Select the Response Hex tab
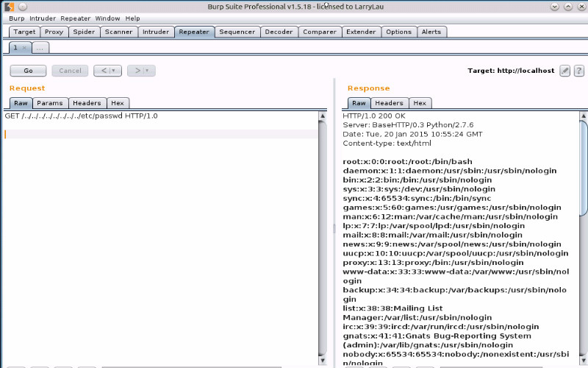 pos(420,103)
